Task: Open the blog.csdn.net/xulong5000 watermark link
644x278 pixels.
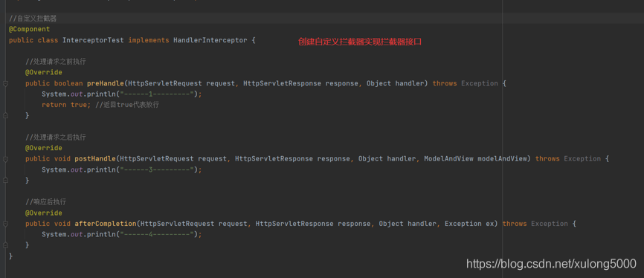Action: 551,263
